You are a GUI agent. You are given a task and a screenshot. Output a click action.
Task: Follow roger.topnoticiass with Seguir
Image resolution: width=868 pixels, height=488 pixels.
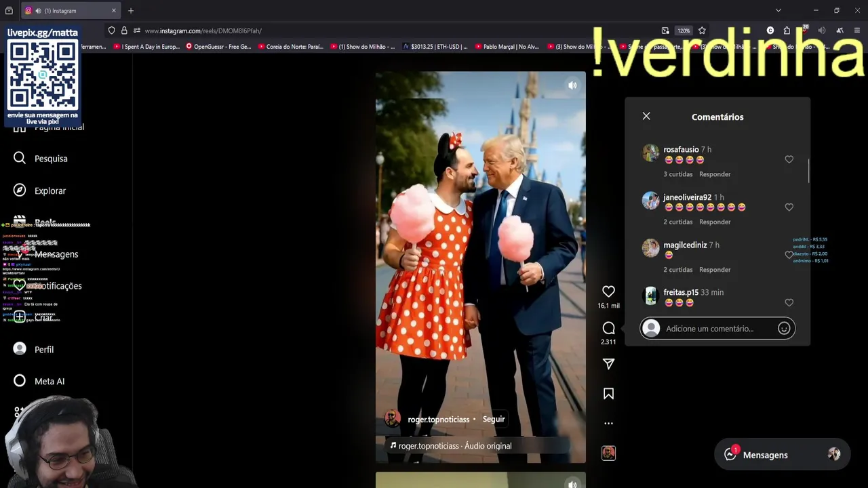point(494,419)
